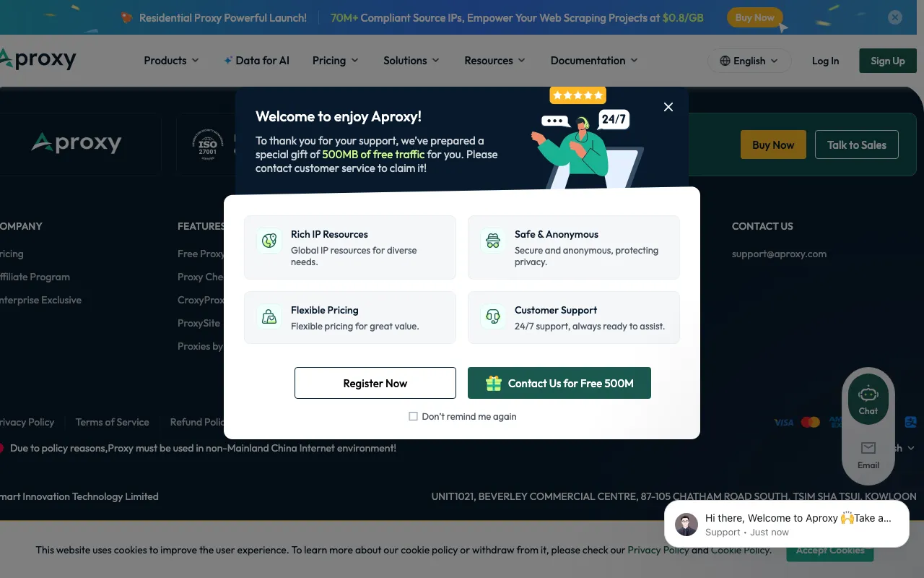Viewport: 924px width, 578px height.
Task: Click the Visa payment icon
Action: pyautogui.click(x=784, y=423)
